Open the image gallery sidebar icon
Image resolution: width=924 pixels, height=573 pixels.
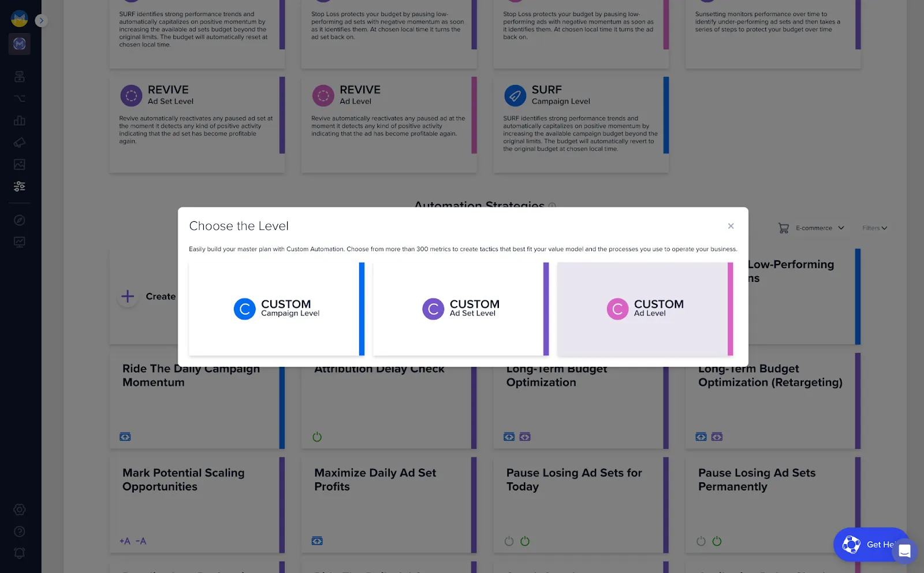coord(20,164)
